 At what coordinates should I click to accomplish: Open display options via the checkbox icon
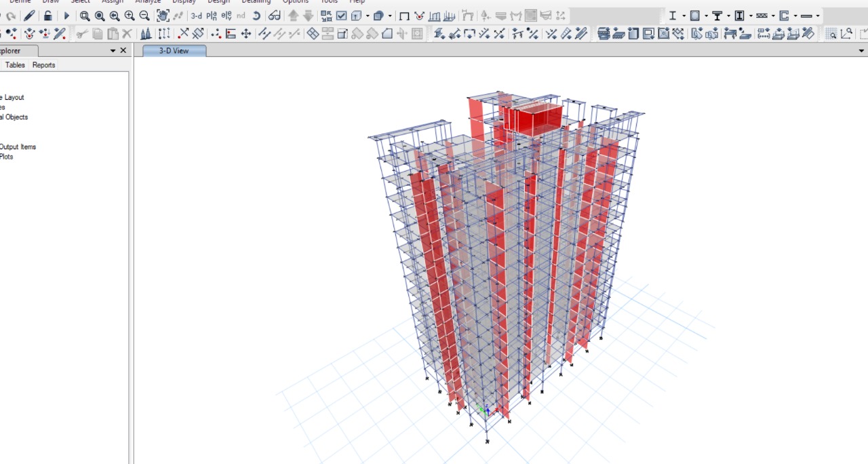[x=341, y=16]
